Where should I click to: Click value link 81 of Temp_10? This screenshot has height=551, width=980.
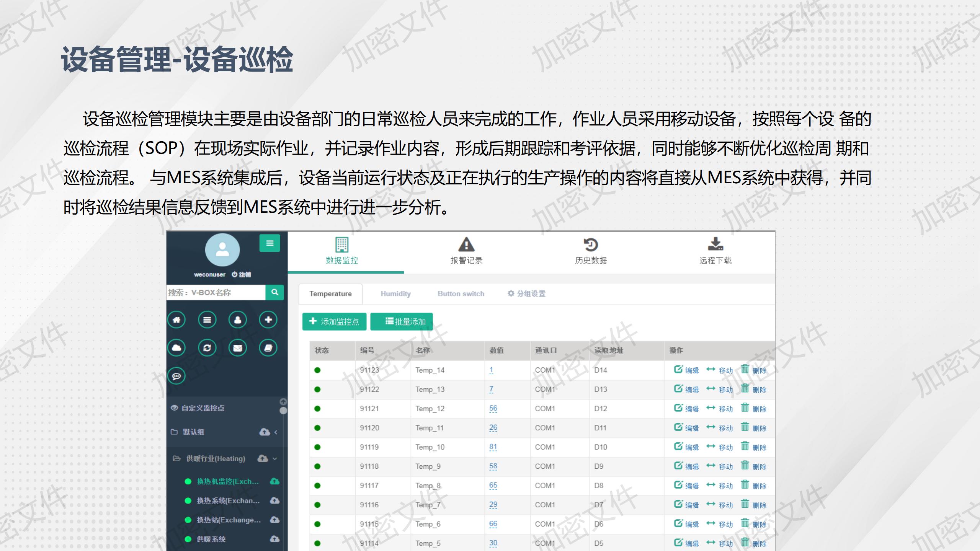(493, 447)
